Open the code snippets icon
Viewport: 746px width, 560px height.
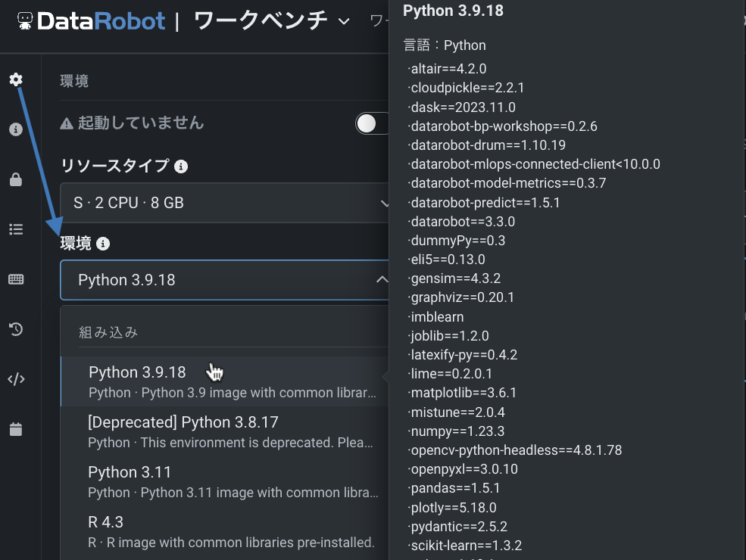point(16,379)
